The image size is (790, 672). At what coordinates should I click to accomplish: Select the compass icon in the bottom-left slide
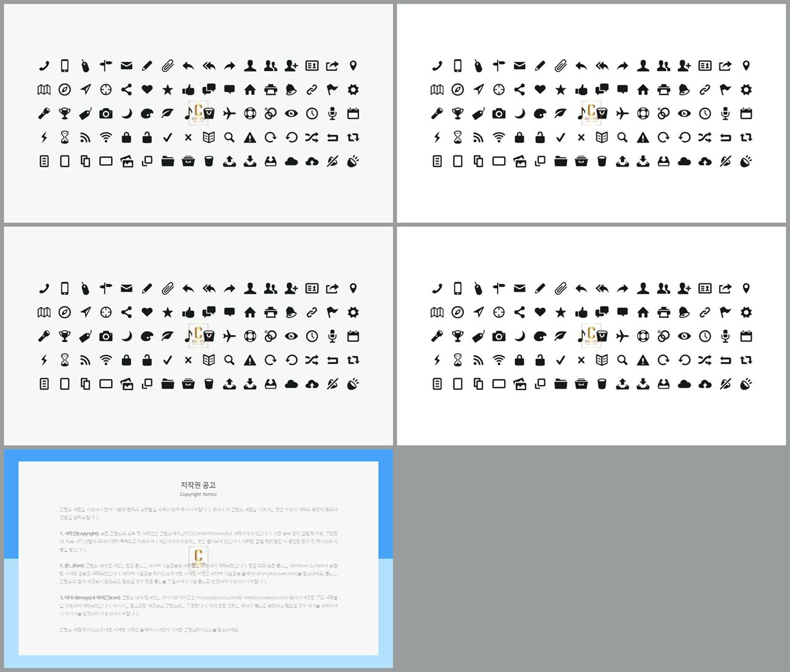click(65, 312)
